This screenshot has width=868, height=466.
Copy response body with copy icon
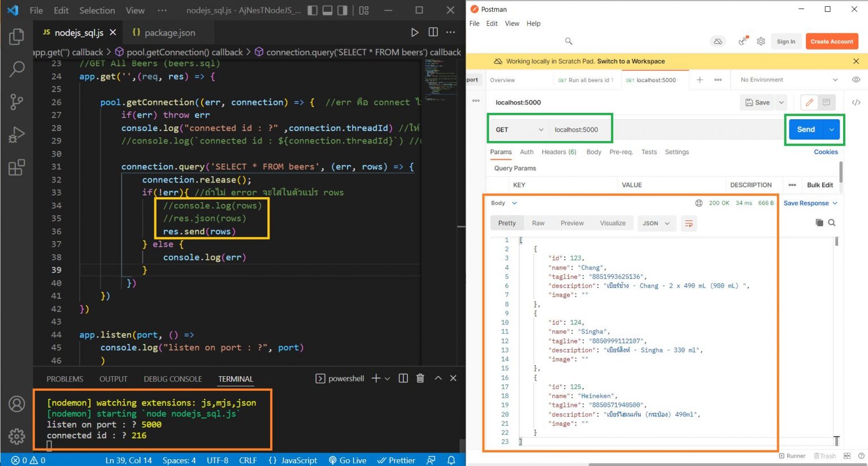(819, 223)
